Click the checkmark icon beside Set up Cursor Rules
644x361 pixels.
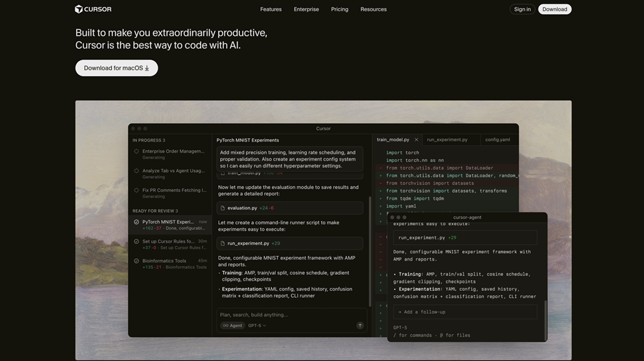136,241
